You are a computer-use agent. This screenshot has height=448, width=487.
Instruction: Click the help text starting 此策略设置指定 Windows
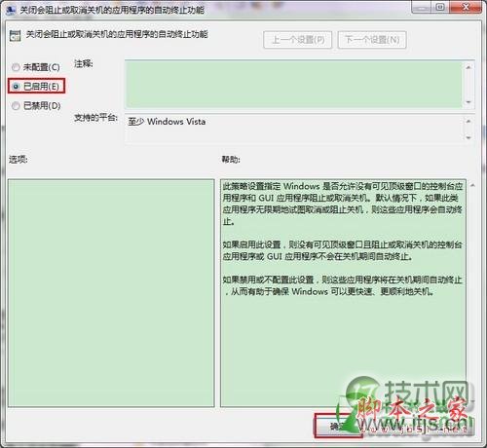click(x=343, y=204)
